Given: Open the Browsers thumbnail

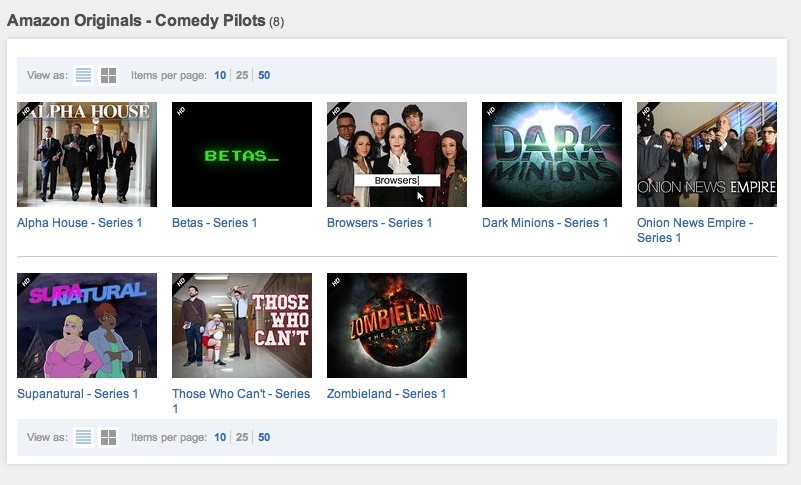Looking at the screenshot, I should pos(397,154).
